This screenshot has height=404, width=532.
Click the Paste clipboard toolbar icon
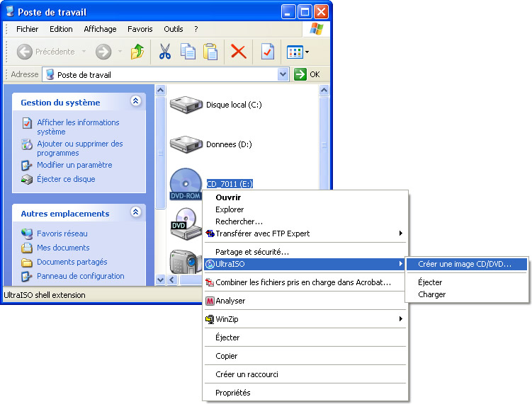click(210, 52)
